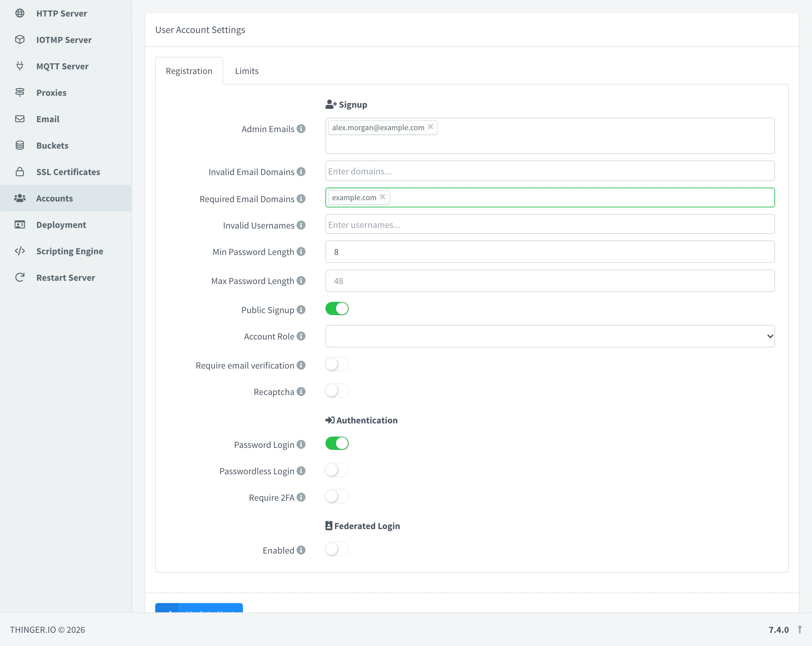Show info for Passwordless Login
Image resolution: width=812 pixels, height=646 pixels.
point(301,471)
